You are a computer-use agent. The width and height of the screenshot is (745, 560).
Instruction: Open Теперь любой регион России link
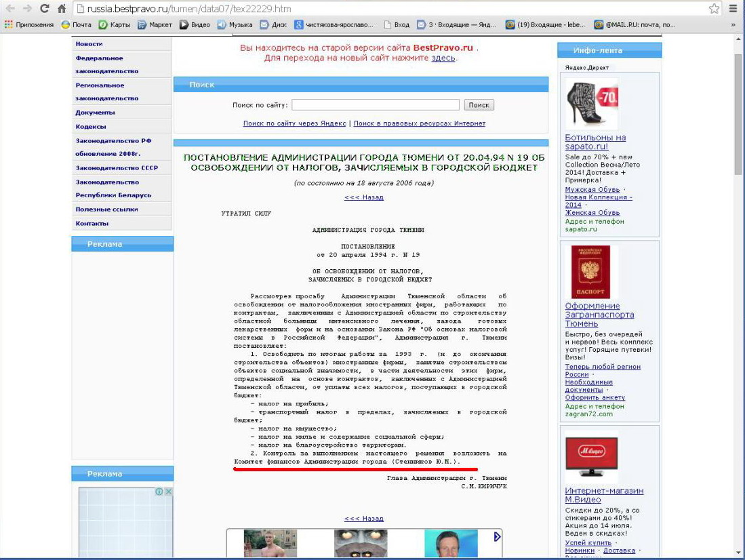603,370
